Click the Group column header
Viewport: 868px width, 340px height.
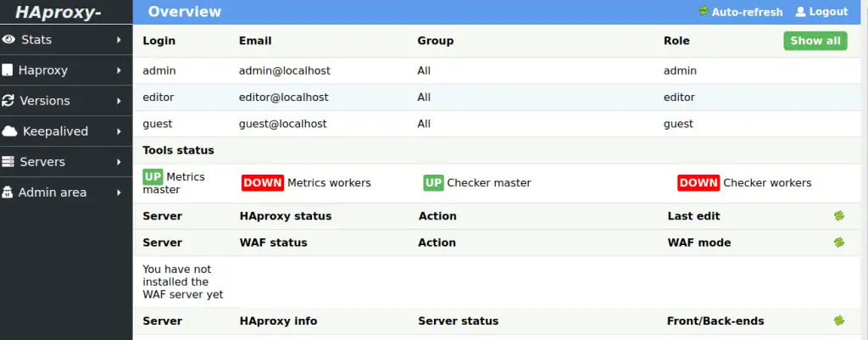(435, 41)
